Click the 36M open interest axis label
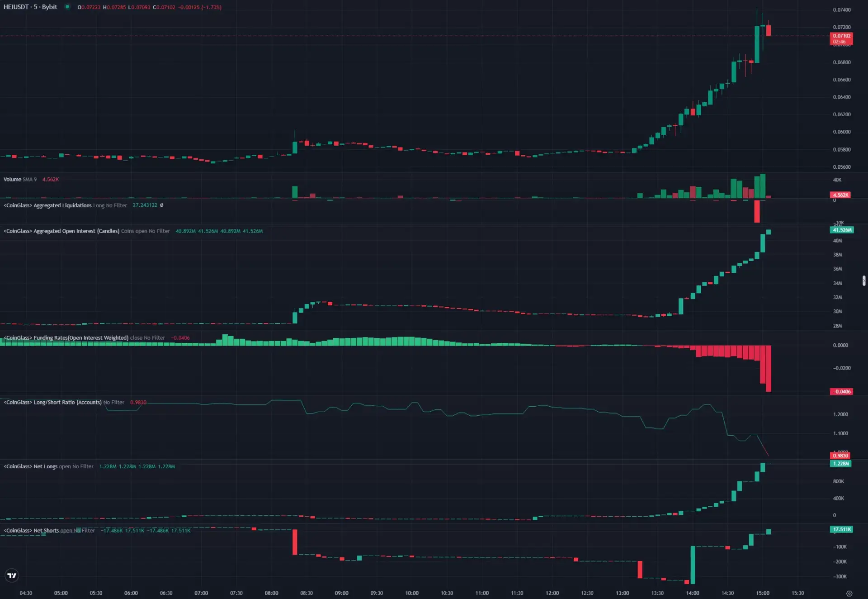Image resolution: width=868 pixels, height=599 pixels. 838,269
